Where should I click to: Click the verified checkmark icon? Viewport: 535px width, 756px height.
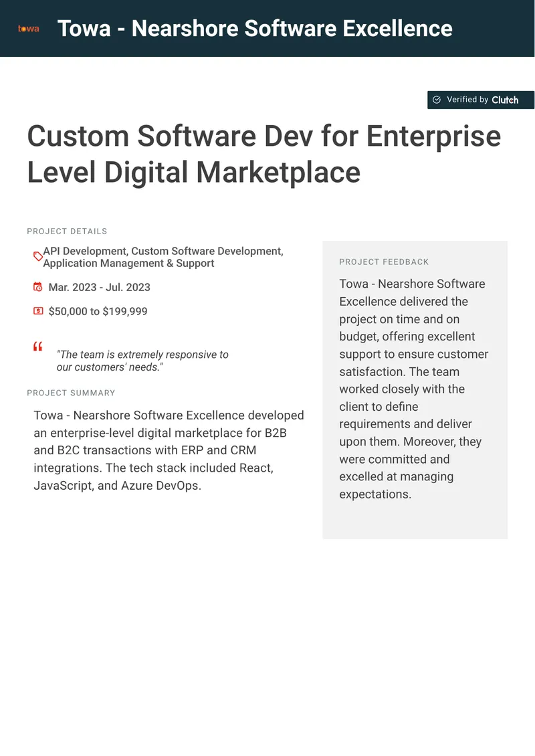point(437,100)
